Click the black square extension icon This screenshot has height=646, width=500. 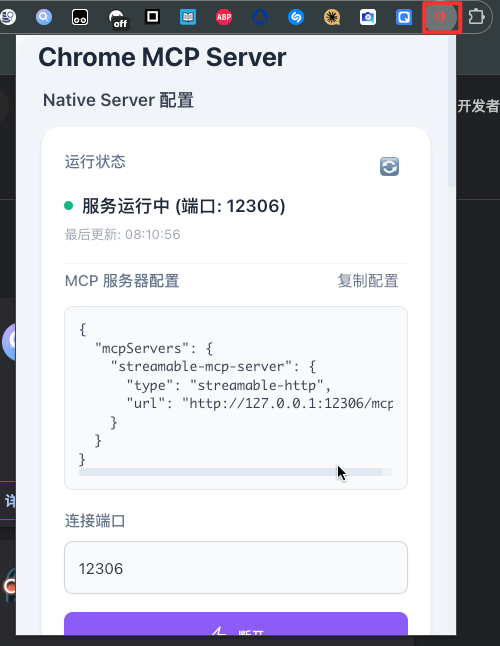152,16
